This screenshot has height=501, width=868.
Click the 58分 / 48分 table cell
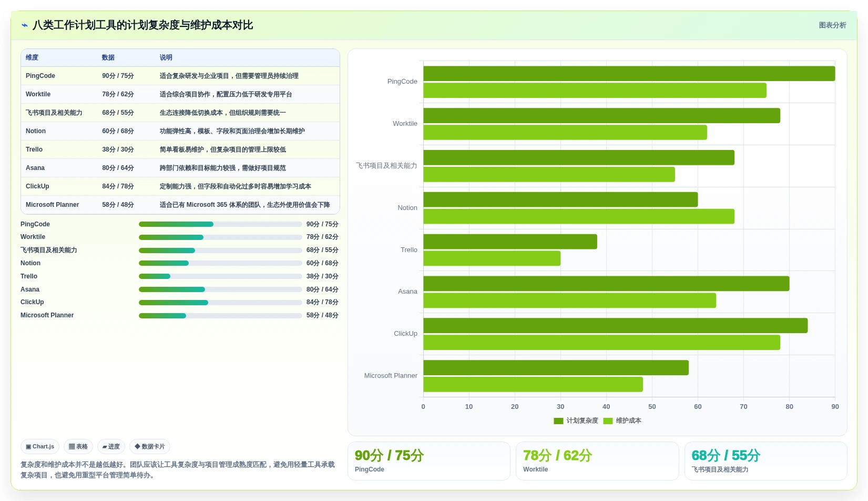click(x=118, y=205)
